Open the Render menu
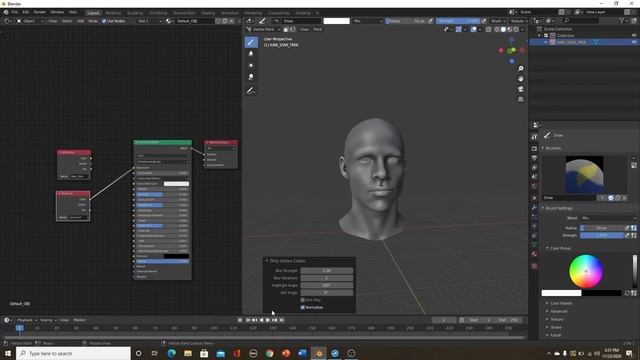The width and height of the screenshot is (640, 360). pyautogui.click(x=40, y=12)
